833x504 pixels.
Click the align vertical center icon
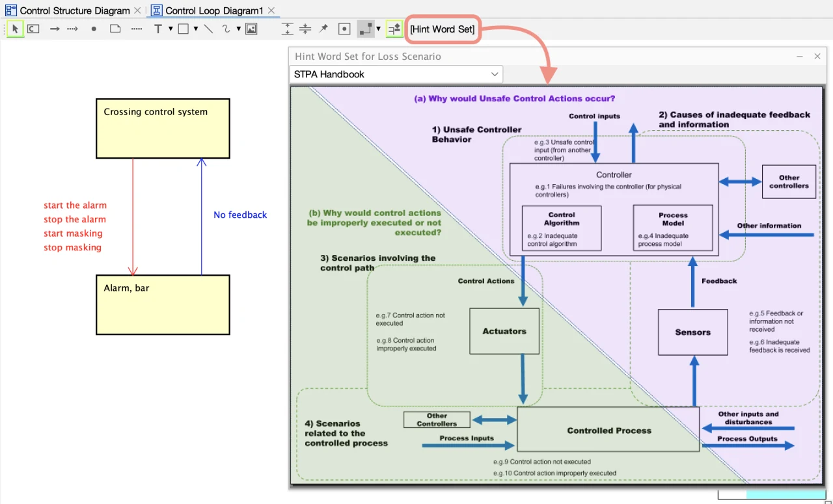305,29
